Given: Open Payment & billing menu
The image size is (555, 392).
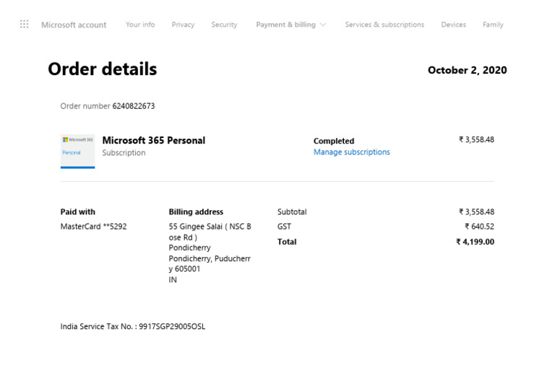Looking at the screenshot, I should pyautogui.click(x=285, y=25).
